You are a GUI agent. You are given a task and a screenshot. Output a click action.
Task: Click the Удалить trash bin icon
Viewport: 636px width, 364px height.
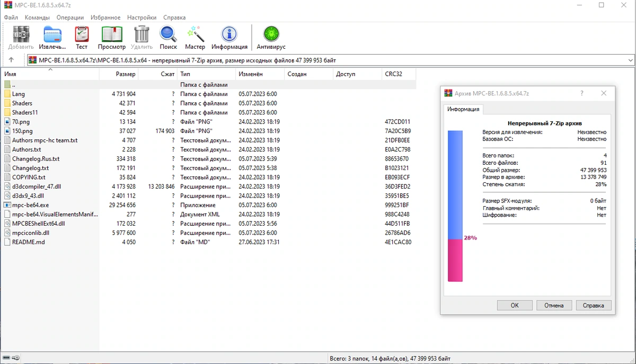point(142,34)
